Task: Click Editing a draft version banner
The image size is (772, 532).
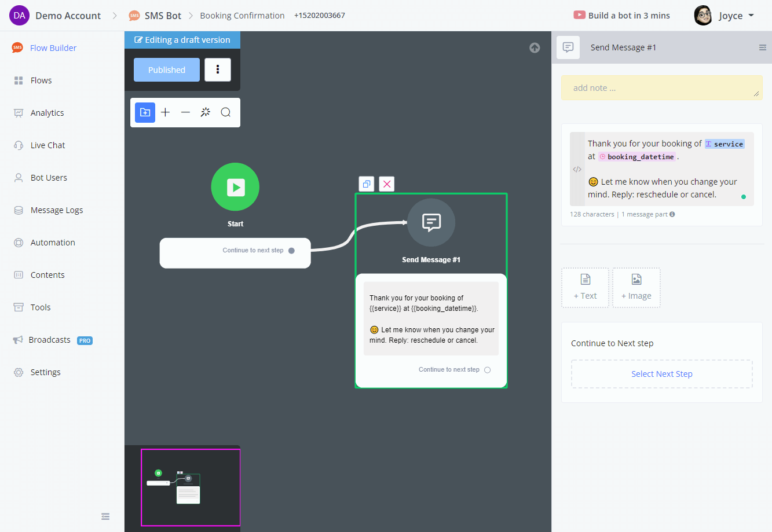Action: (x=182, y=40)
